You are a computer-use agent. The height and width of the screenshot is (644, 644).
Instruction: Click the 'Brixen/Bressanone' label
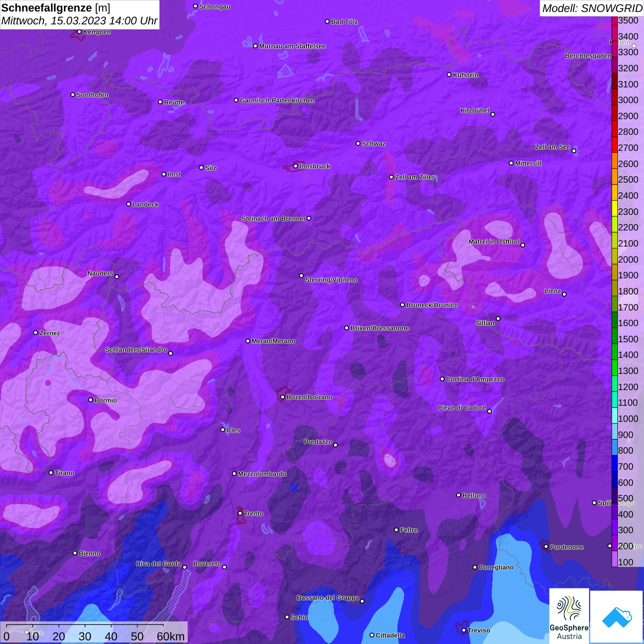(x=379, y=328)
